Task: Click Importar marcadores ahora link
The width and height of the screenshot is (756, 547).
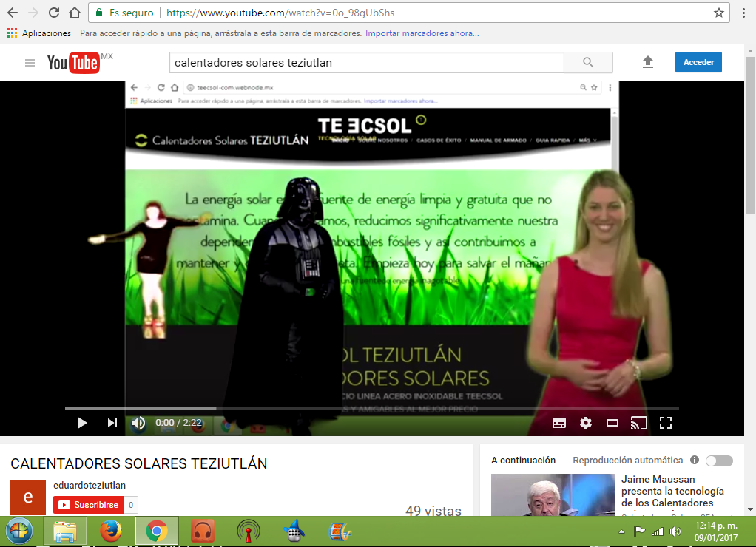Action: coord(422,33)
